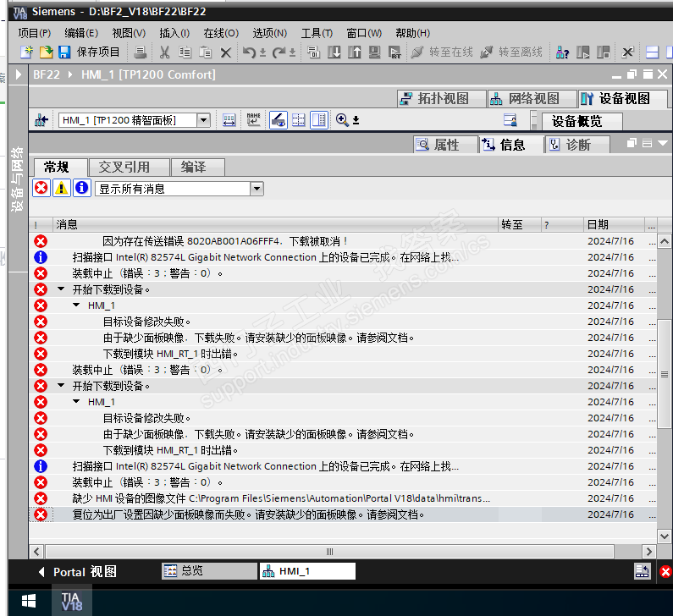Viewport: 673px width, 616px height.
Task: Copy selection with the copy icon
Action: 185,52
